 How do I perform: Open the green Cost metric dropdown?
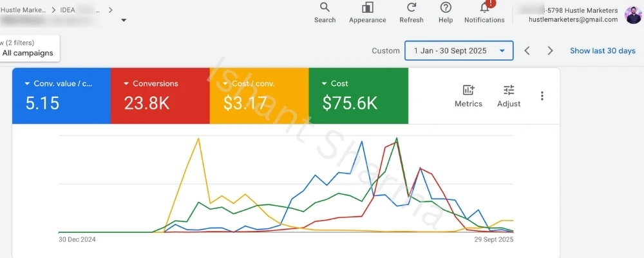click(324, 84)
